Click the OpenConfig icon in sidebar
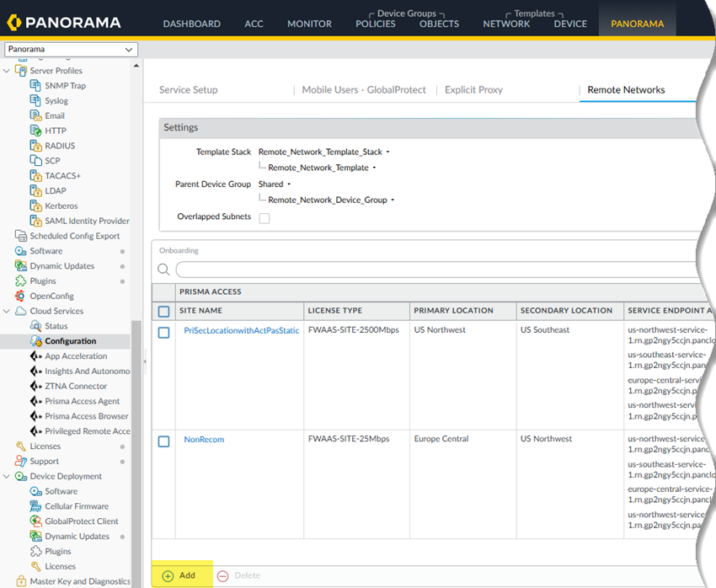The width and height of the screenshot is (716, 588). click(21, 297)
